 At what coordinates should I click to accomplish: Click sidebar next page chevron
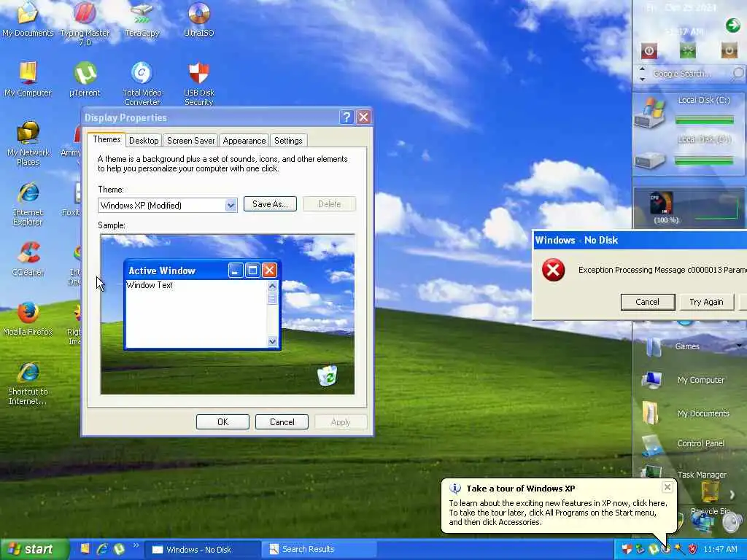click(x=732, y=495)
